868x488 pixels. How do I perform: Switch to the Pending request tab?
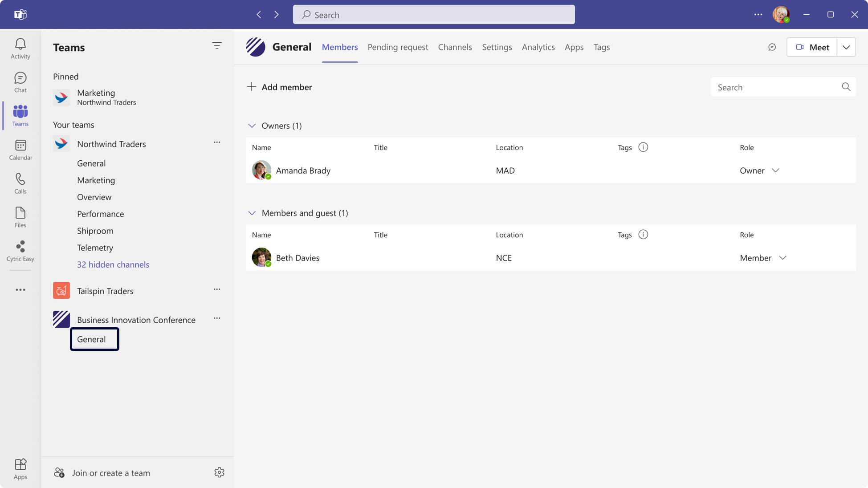tap(398, 47)
